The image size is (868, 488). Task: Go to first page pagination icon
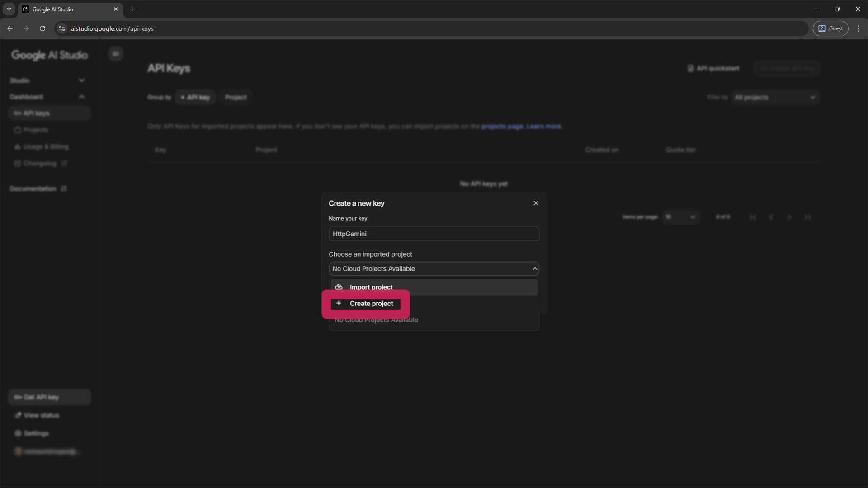pos(753,217)
